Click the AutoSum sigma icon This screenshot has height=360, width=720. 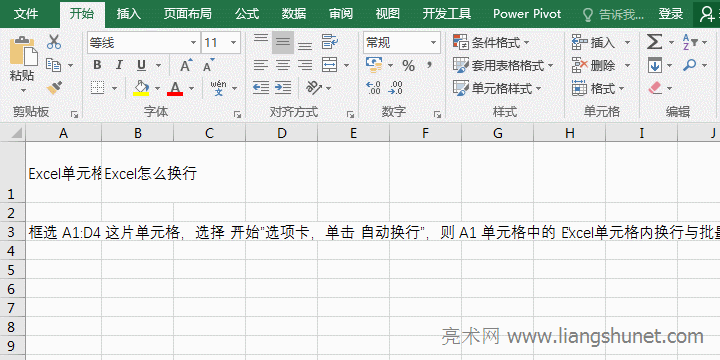click(654, 42)
